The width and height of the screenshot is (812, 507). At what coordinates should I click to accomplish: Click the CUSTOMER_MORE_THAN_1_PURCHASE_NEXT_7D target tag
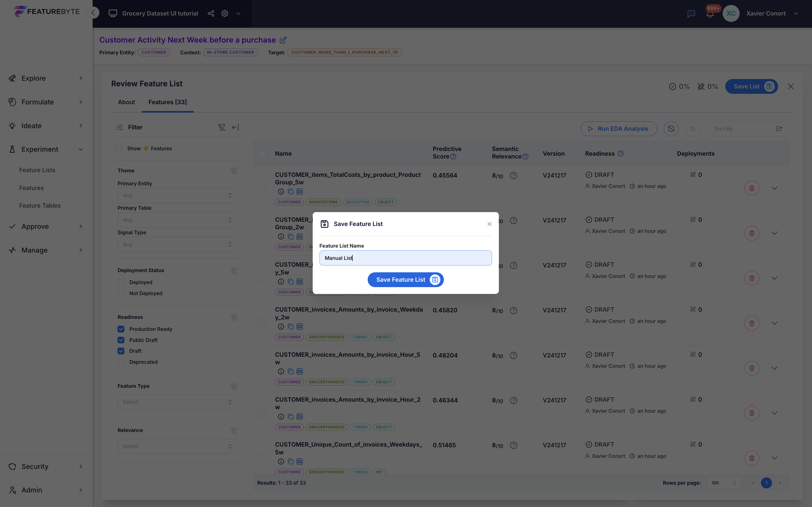[344, 52]
